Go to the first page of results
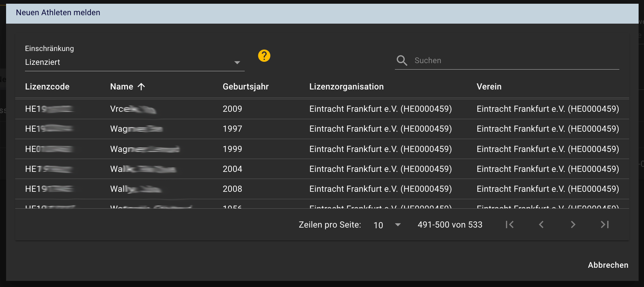This screenshot has height=287, width=644. [x=510, y=225]
